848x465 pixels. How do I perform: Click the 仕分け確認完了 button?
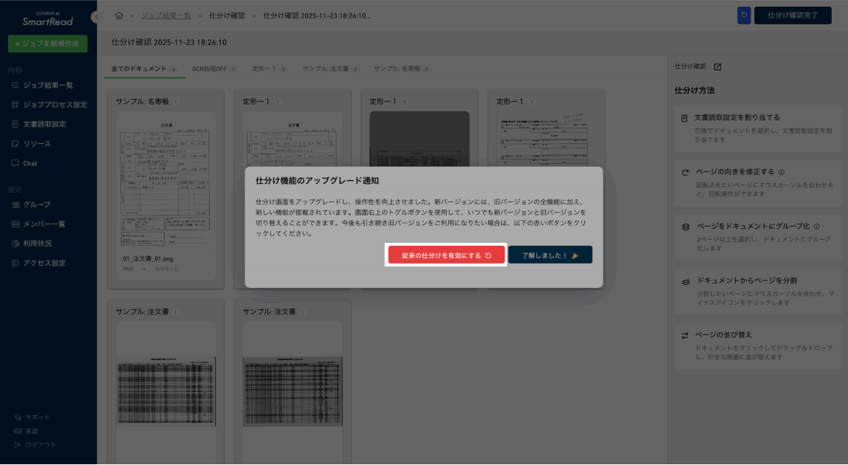tap(792, 15)
